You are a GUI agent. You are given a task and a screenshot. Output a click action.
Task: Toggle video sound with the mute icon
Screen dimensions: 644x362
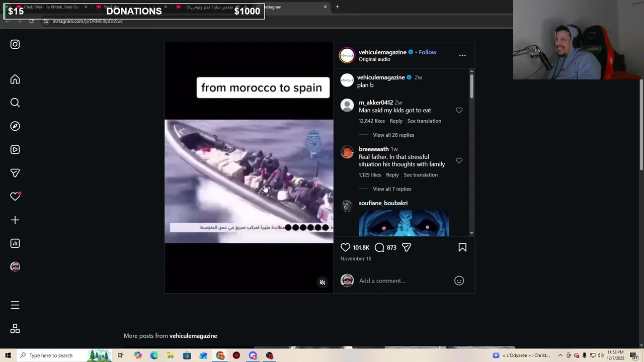[323, 282]
